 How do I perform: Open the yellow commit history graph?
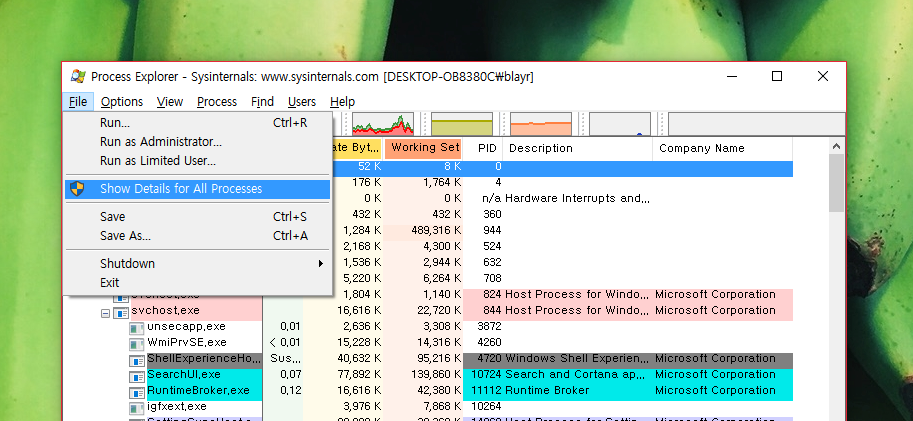tap(462, 124)
